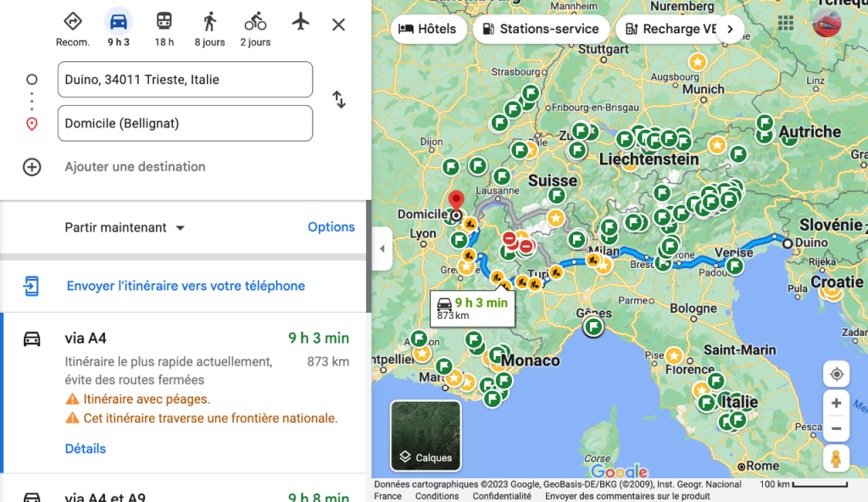Click the saved flag marker at Gênes

[593, 326]
